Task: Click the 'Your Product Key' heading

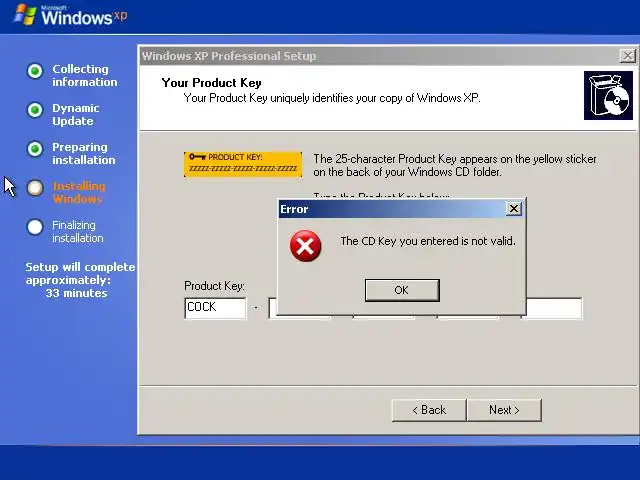Action: pos(211,83)
